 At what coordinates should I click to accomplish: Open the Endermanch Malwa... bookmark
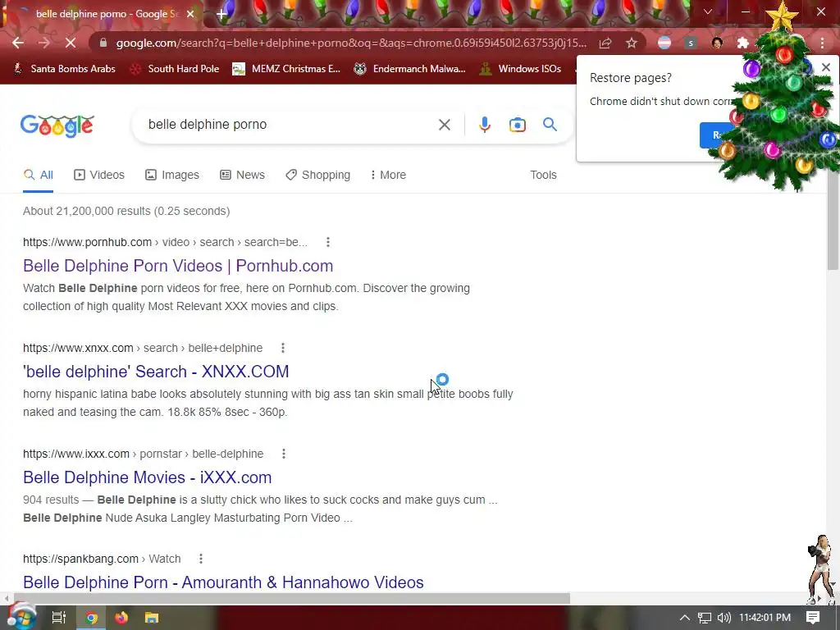coord(410,69)
